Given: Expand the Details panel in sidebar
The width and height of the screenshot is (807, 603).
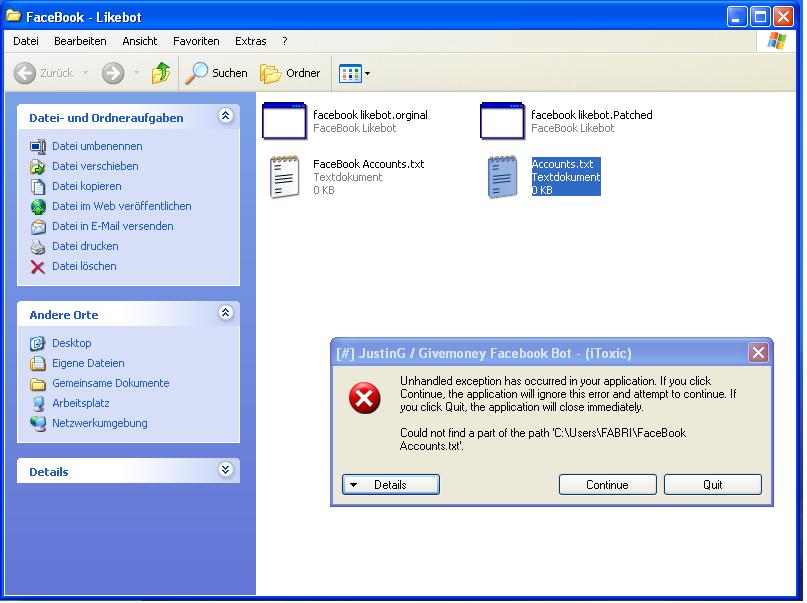Looking at the screenshot, I should tap(225, 471).
